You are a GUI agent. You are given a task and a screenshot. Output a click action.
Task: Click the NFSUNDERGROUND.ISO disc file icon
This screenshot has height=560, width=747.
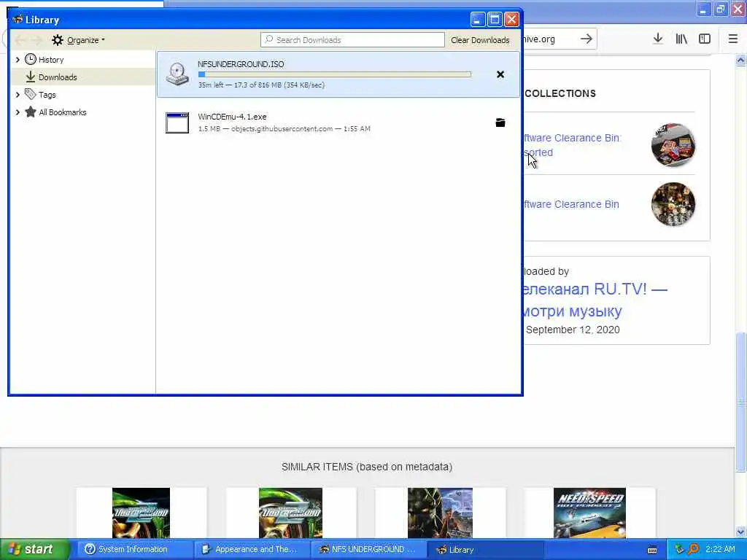coord(177,74)
